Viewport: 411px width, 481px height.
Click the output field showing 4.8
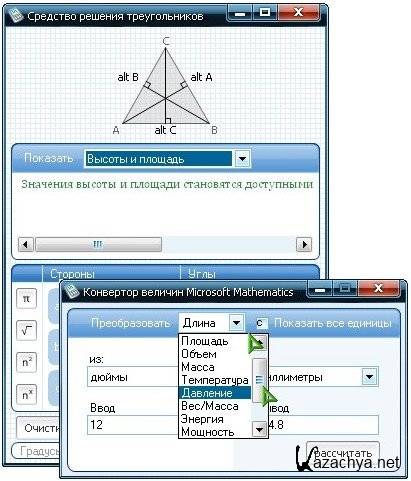click(x=323, y=425)
